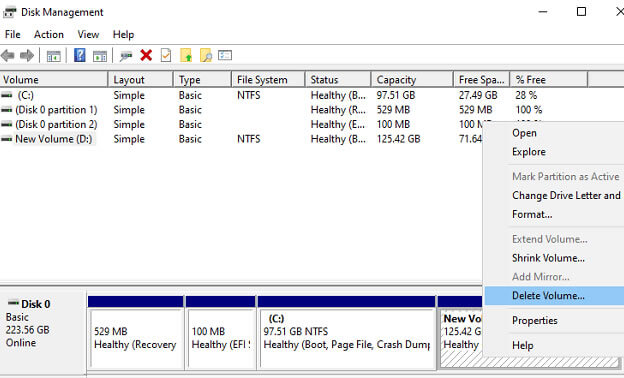Open the blue Help toolbar icon
The image size is (624, 378).
click(x=80, y=55)
